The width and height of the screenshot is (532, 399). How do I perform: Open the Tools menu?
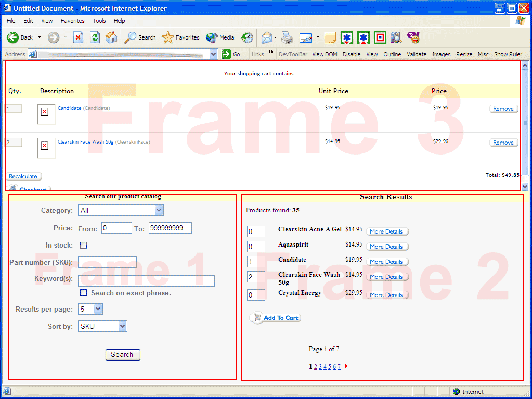[x=99, y=21]
